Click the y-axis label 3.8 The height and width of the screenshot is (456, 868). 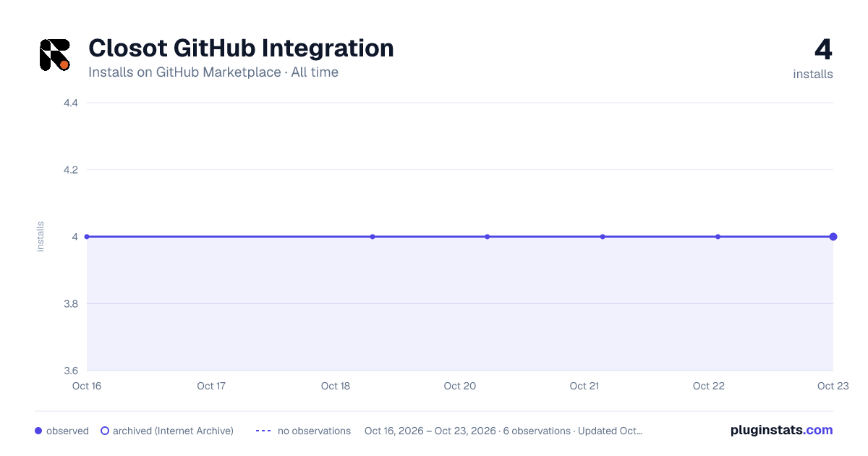click(71, 304)
